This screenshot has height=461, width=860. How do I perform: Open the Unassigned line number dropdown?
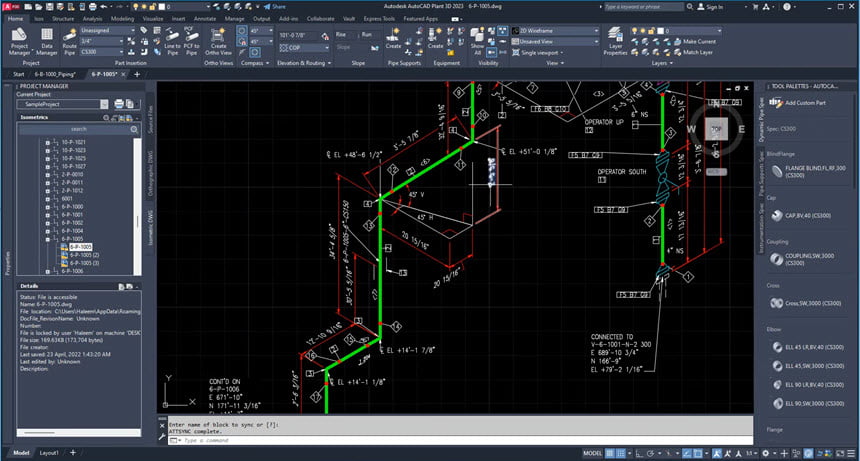point(108,31)
